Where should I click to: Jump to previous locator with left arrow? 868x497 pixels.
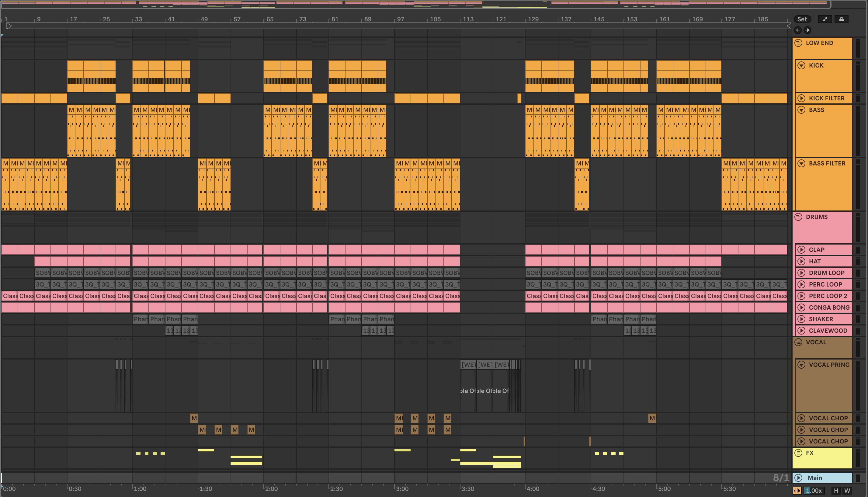[798, 30]
